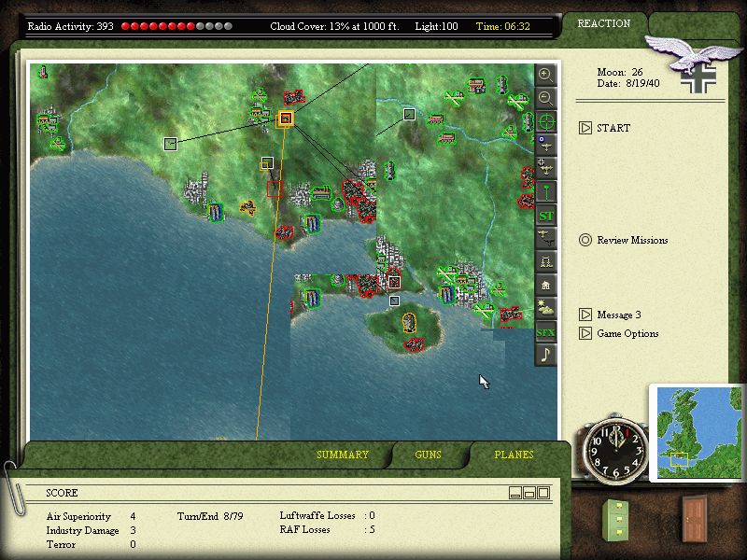747x560 pixels.
Task: Toggle music with the note icon
Action: pyautogui.click(x=545, y=355)
